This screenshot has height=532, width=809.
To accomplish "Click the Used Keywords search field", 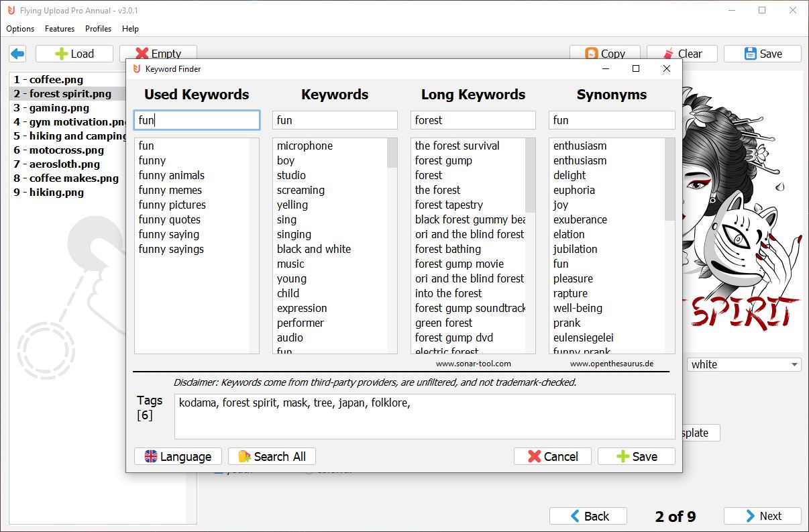I will (197, 120).
